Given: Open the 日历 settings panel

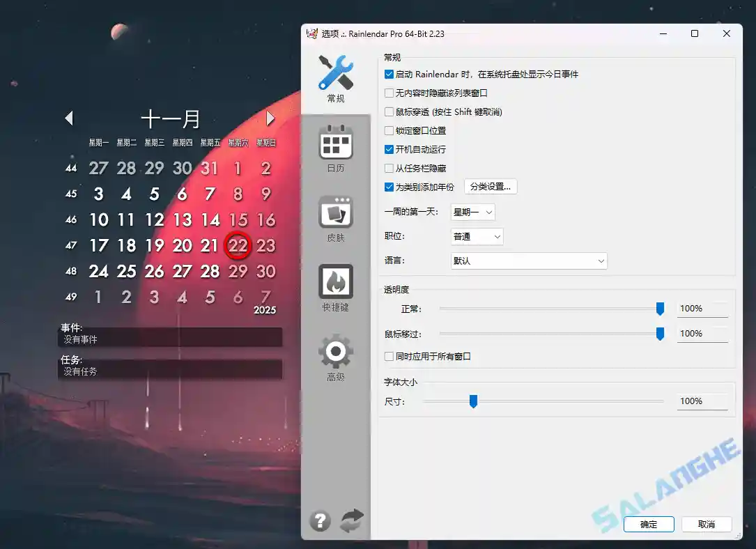Looking at the screenshot, I should (x=335, y=144).
